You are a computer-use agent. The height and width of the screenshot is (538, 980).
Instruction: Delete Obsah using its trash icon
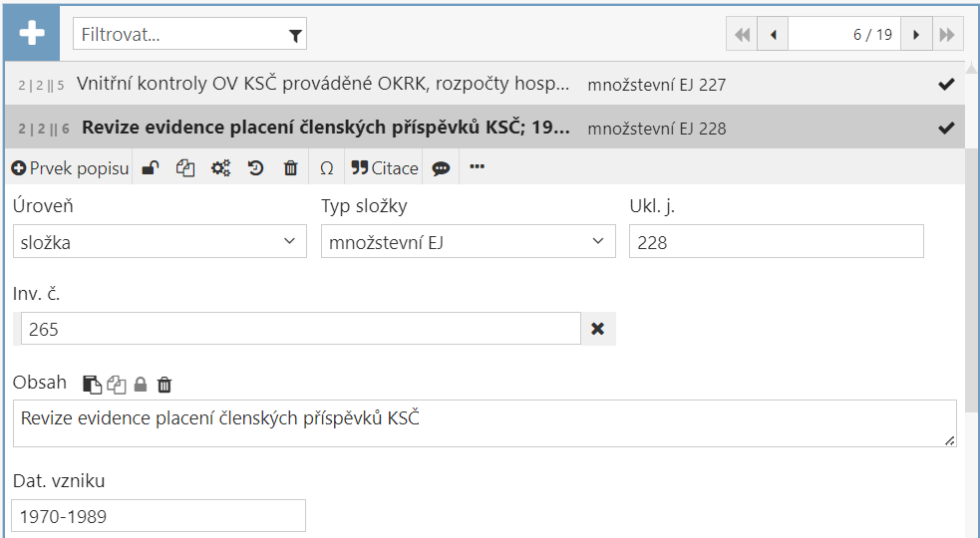pos(164,384)
